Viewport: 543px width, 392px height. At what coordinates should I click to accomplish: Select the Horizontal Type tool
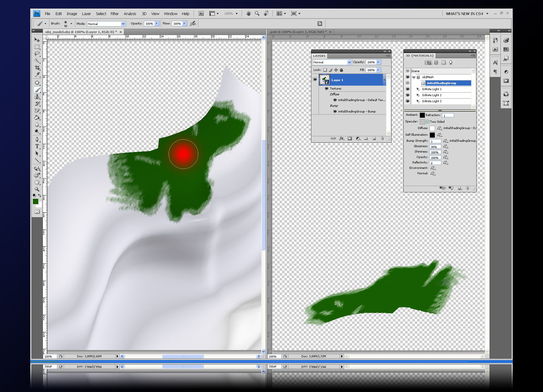(x=37, y=146)
